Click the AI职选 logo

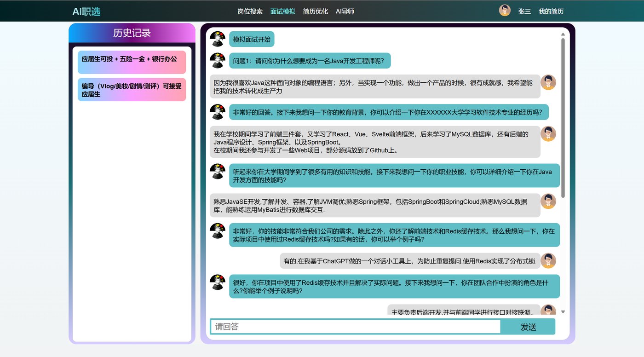86,12
